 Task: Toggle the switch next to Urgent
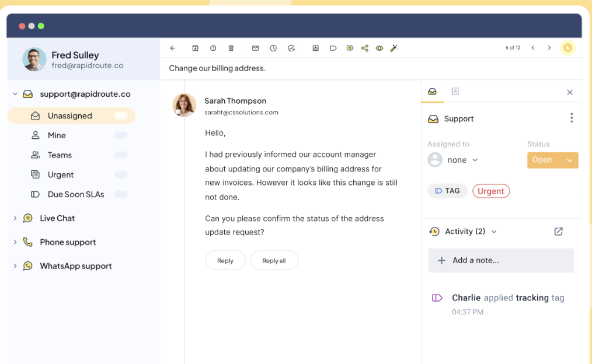[x=121, y=174]
